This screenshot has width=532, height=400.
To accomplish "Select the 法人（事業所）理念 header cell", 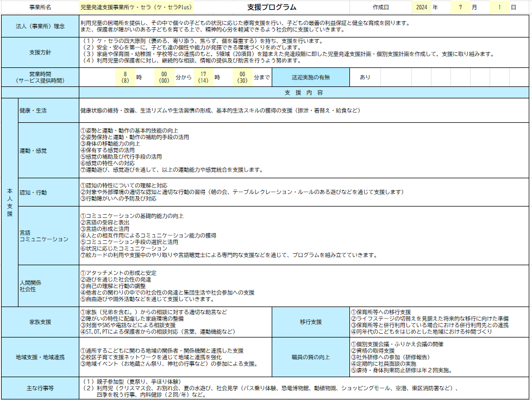I will pos(40,27).
